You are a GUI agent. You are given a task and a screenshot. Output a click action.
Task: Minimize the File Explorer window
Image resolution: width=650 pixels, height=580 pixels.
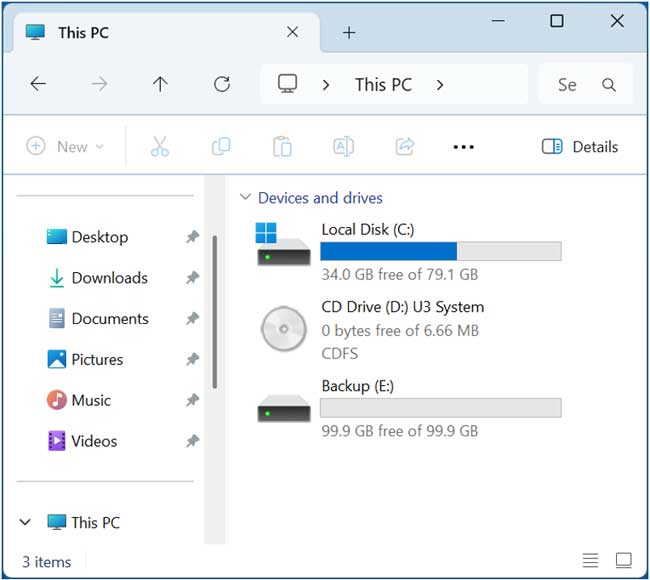click(x=498, y=20)
